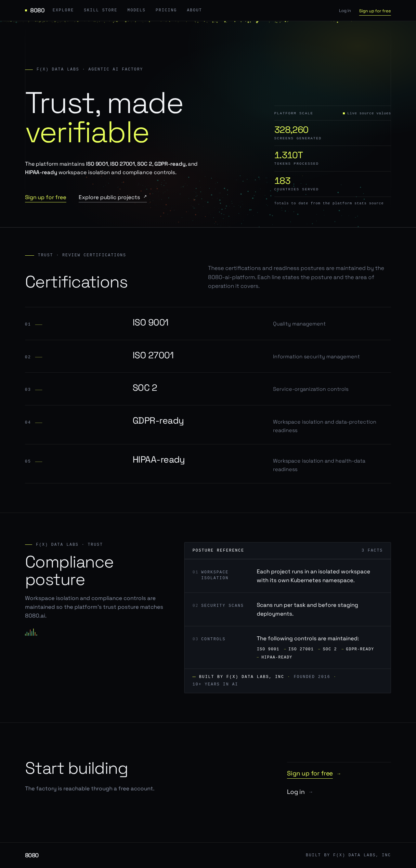
Task: Click the arrow next to bottom Log in
Action: [311, 792]
